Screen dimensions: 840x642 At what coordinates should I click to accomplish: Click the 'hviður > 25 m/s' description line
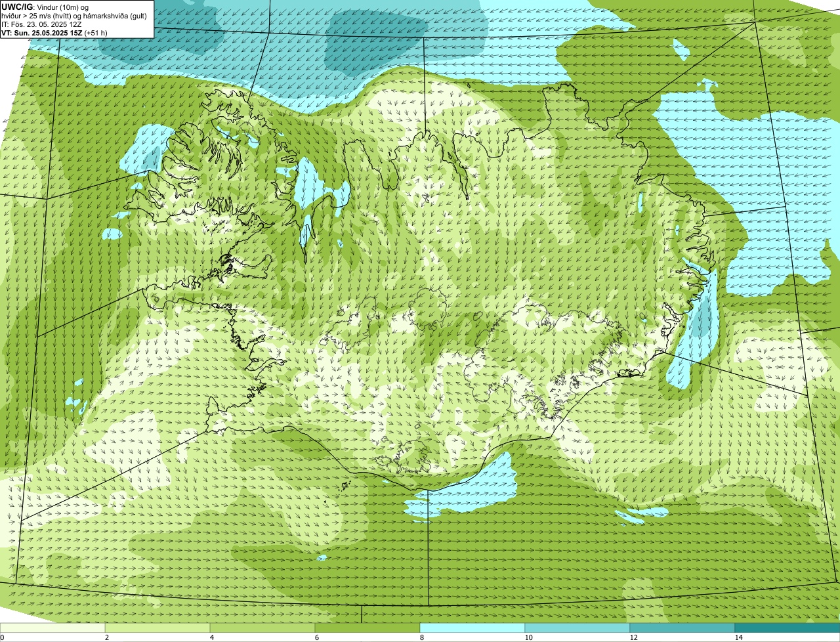[x=74, y=16]
